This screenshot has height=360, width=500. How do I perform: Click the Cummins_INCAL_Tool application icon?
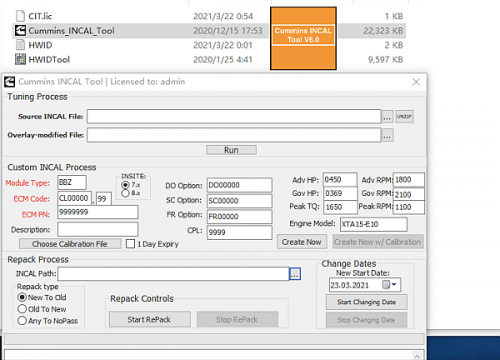[20, 30]
